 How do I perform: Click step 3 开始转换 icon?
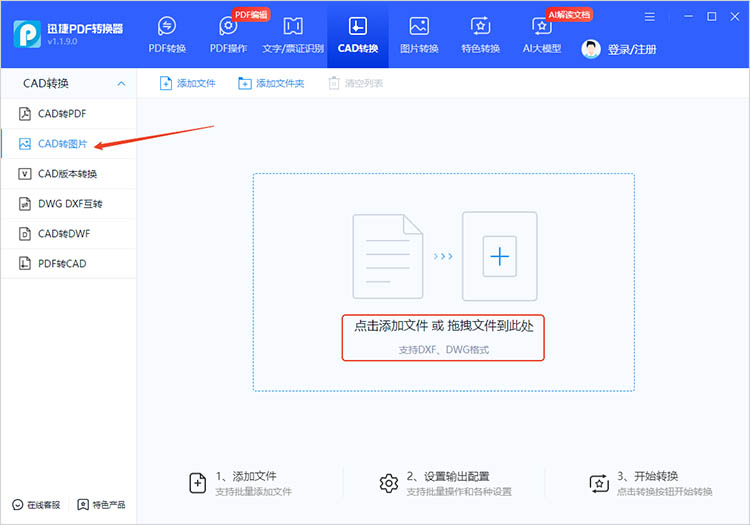599,483
